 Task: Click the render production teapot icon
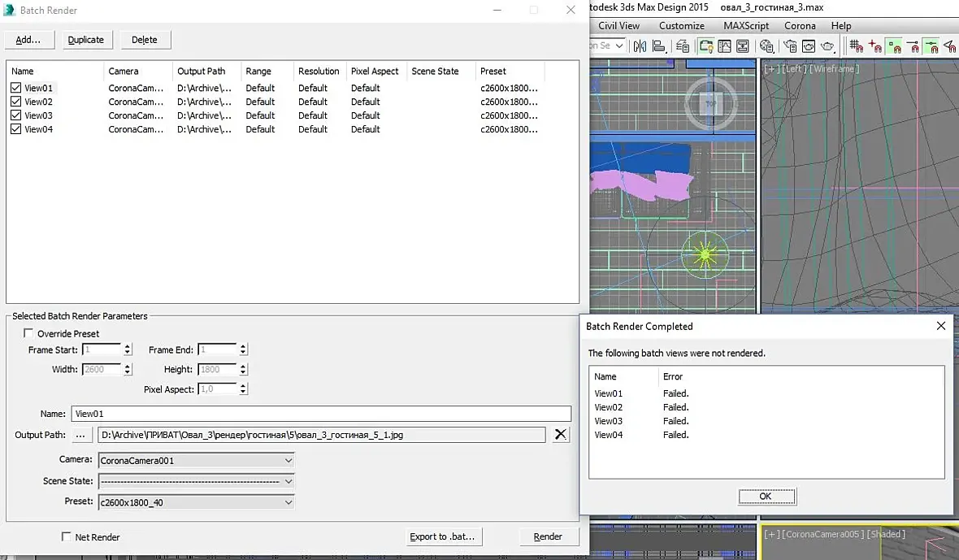[x=827, y=46]
